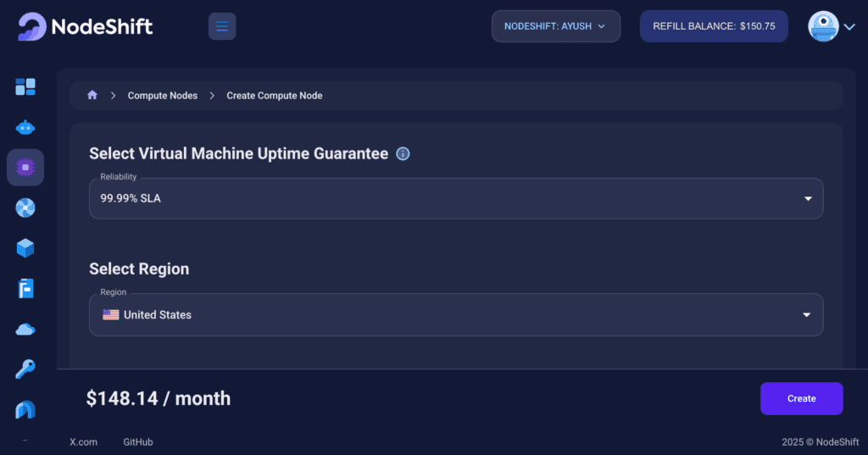
Task: Click the cloud icon in sidebar
Action: 25,330
